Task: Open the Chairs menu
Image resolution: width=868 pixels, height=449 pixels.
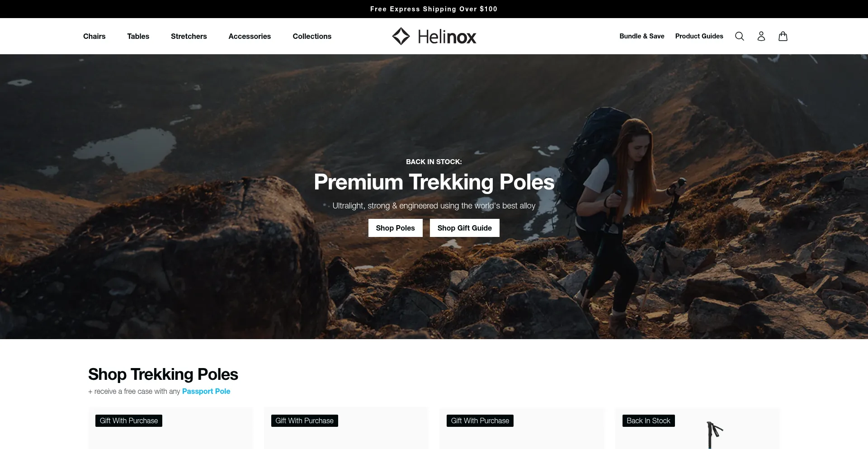Action: coord(94,36)
